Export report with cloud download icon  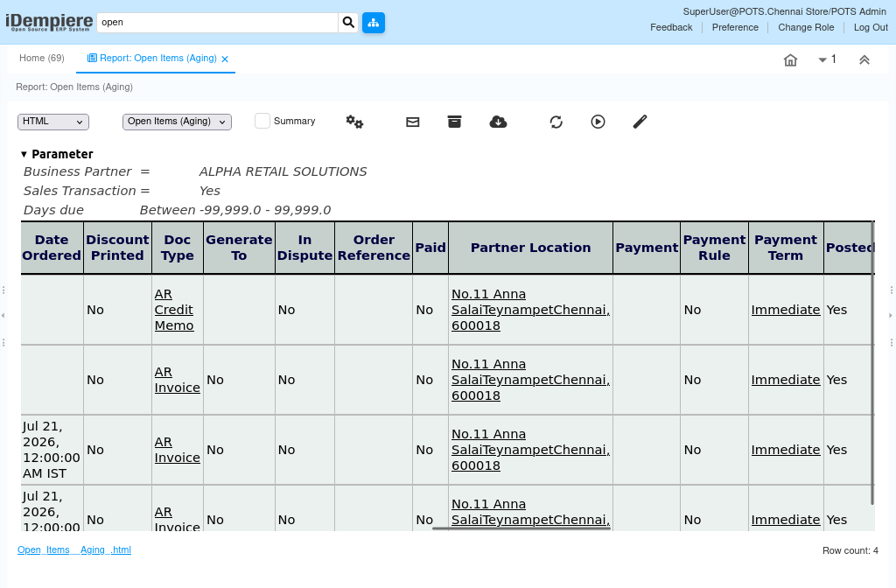[498, 122]
